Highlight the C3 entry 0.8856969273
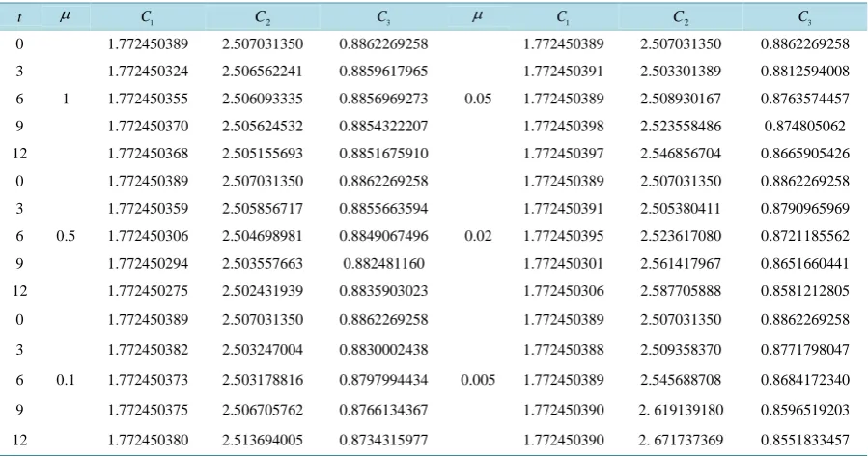 click(x=383, y=99)
